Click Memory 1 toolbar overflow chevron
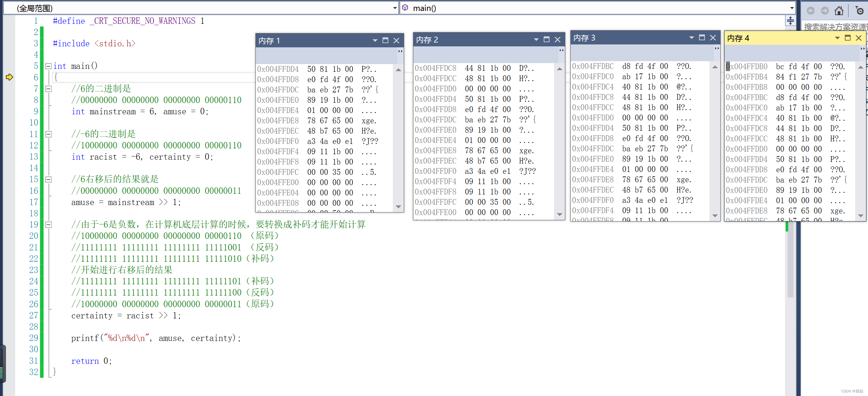The height and width of the screenshot is (396, 868). (400, 51)
